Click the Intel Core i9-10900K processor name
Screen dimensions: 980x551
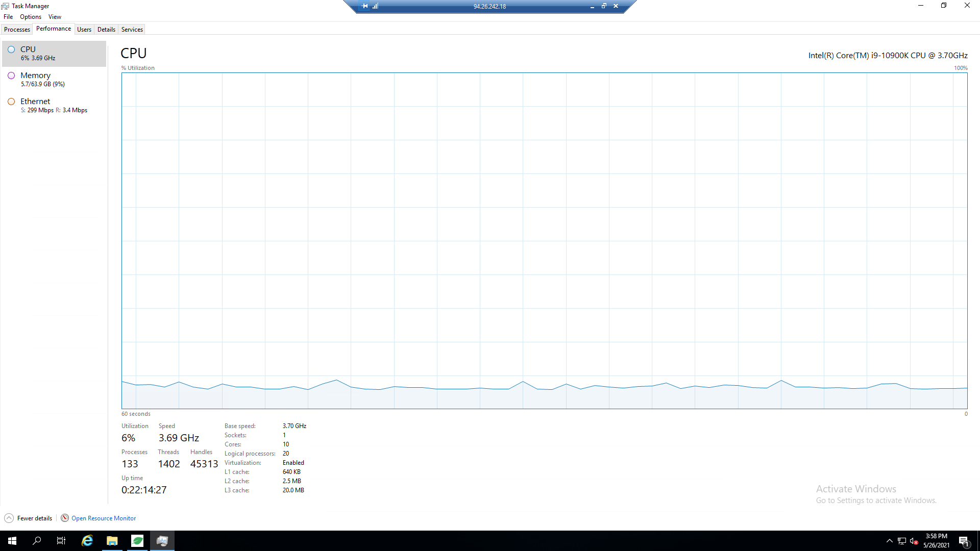pyautogui.click(x=888, y=56)
